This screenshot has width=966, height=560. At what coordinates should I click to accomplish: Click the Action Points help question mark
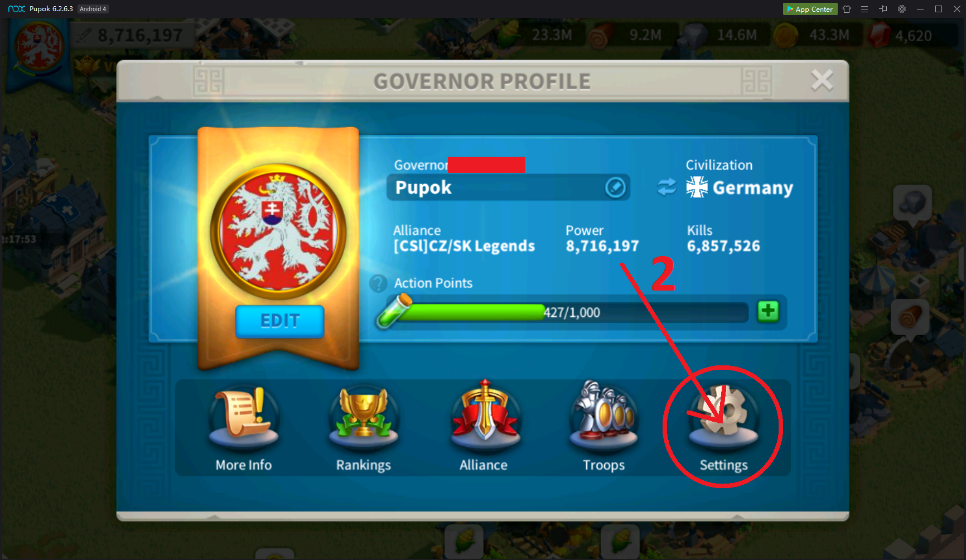pyautogui.click(x=378, y=283)
